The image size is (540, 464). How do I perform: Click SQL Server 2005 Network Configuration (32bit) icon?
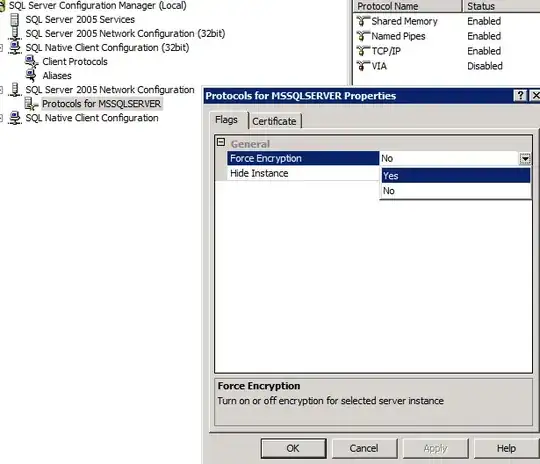pyautogui.click(x=14, y=33)
